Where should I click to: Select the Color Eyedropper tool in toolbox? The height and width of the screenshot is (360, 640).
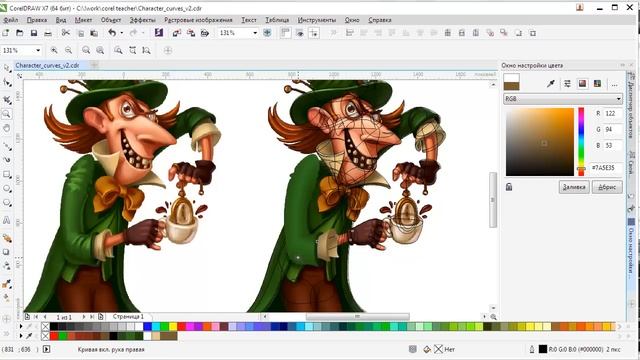(x=7, y=283)
